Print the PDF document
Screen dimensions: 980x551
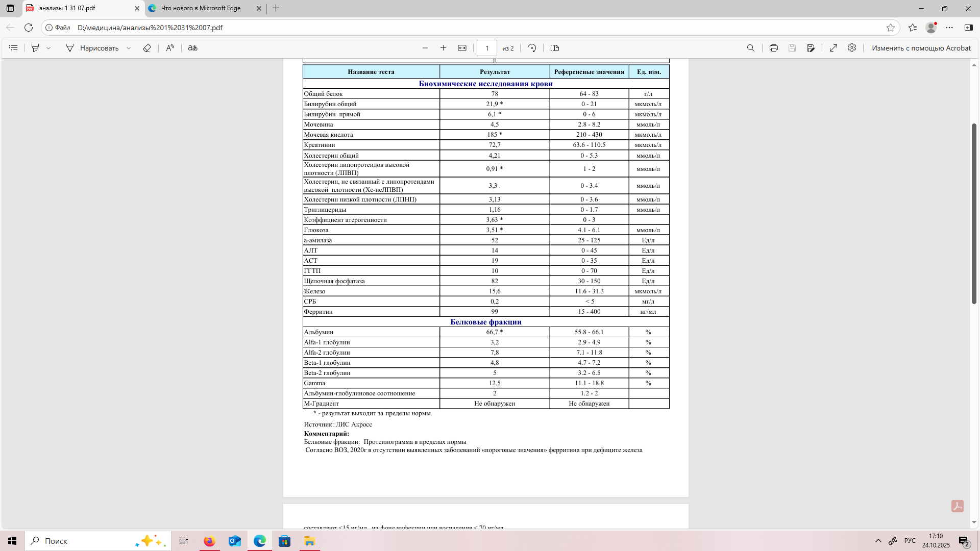pos(774,48)
